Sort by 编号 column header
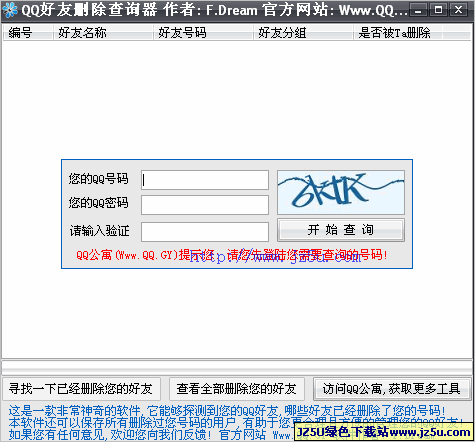Viewport: 475px width, 442px height. 28,33
